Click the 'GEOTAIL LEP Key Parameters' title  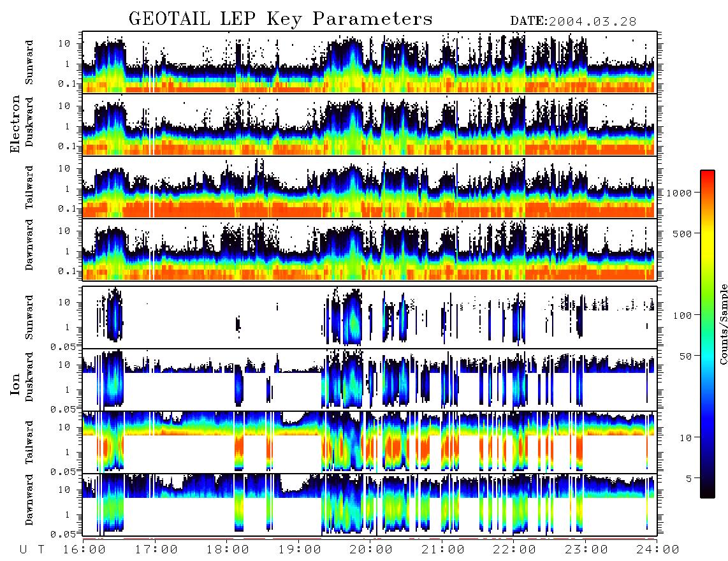pos(280,19)
